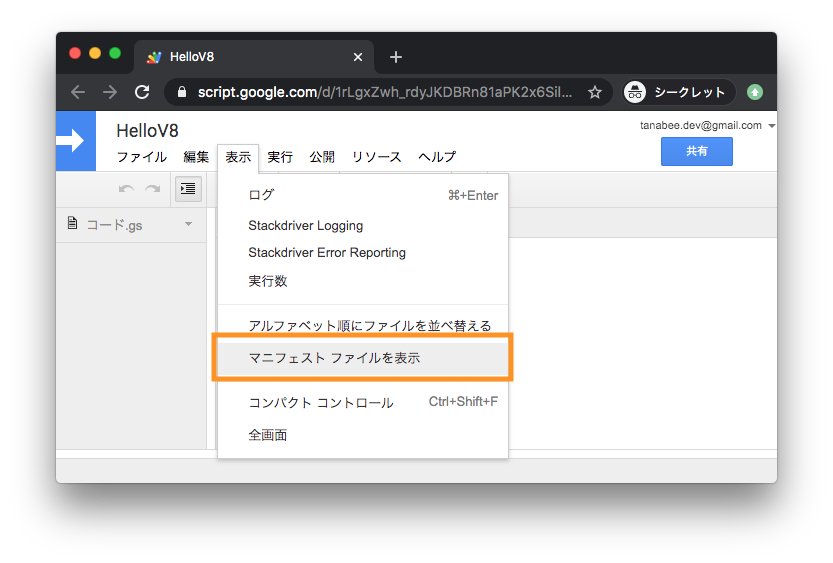Open the 編集 menu
The height and width of the screenshot is (563, 833).
point(196,157)
